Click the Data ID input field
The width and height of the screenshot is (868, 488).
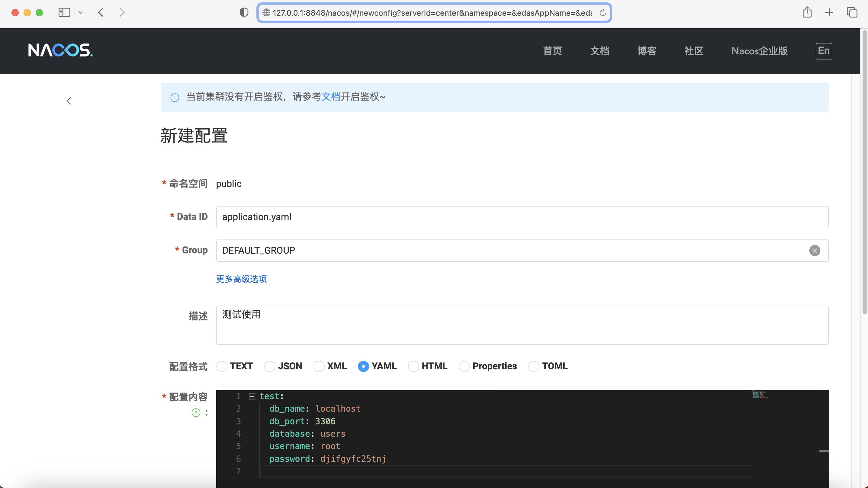point(522,217)
